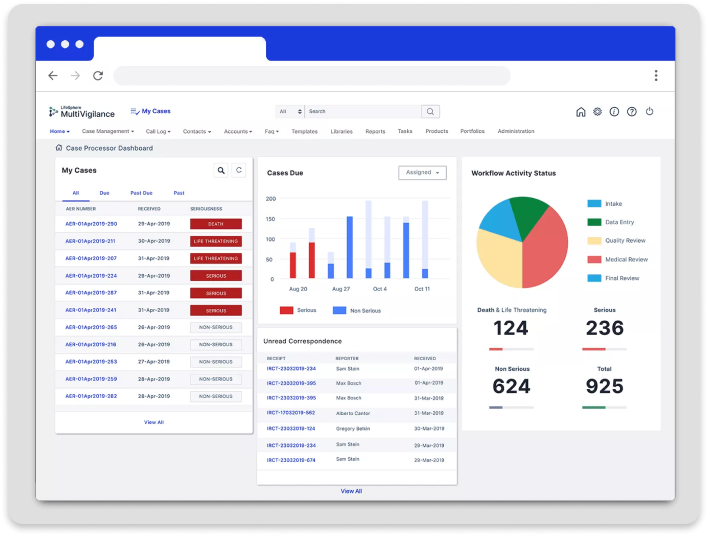Open the settings gear icon in header
The width and height of the screenshot is (708, 536).
point(597,112)
